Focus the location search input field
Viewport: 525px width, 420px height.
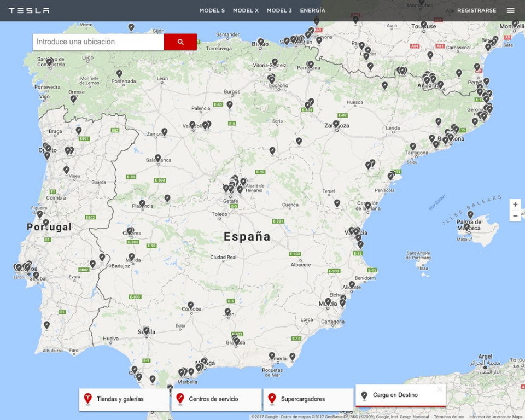pos(98,42)
